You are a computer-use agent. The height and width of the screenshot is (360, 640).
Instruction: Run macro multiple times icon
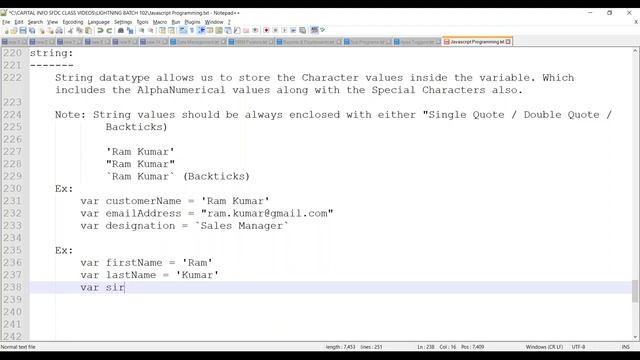click(293, 31)
